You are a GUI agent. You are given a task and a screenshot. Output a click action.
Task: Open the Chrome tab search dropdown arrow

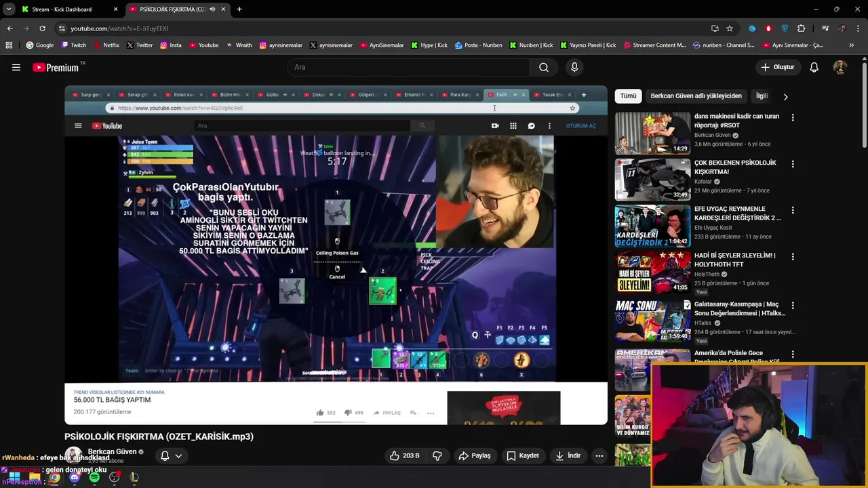coord(9,9)
